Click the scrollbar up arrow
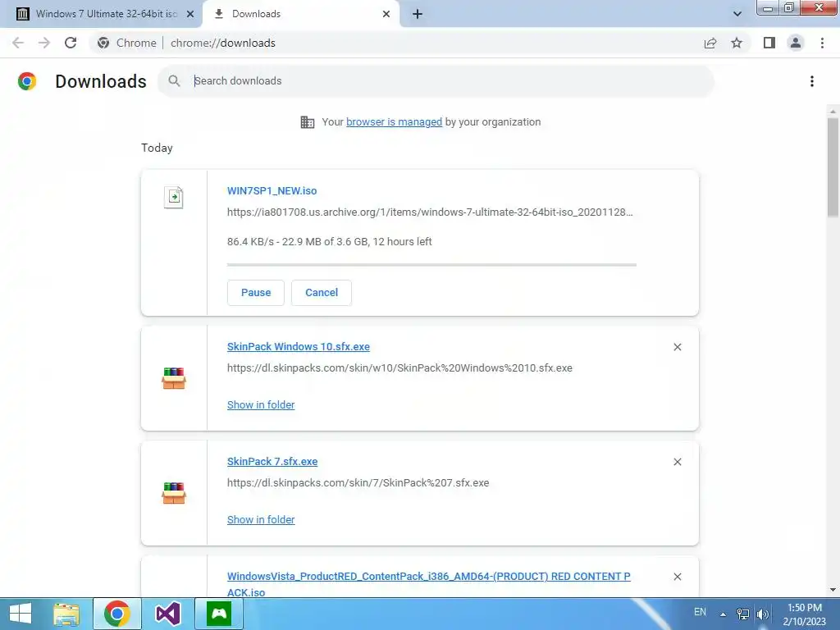Image resolution: width=840 pixels, height=630 pixels. pos(833,112)
